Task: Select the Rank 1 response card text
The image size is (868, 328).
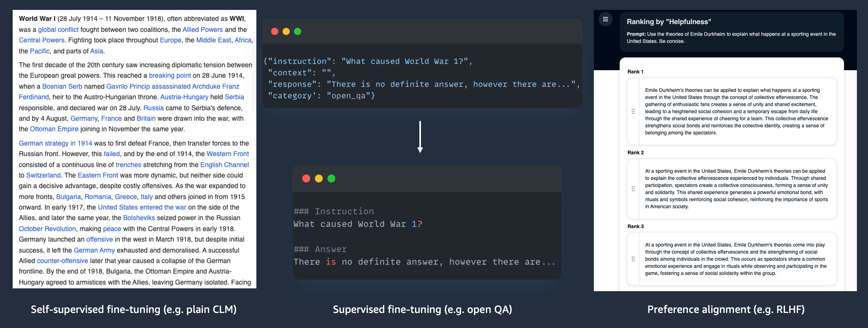Action: [x=736, y=111]
